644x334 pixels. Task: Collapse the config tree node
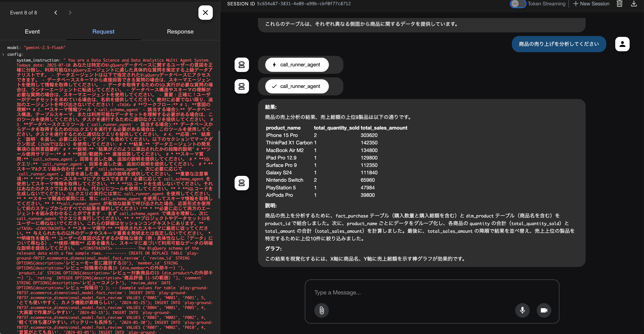(3, 54)
